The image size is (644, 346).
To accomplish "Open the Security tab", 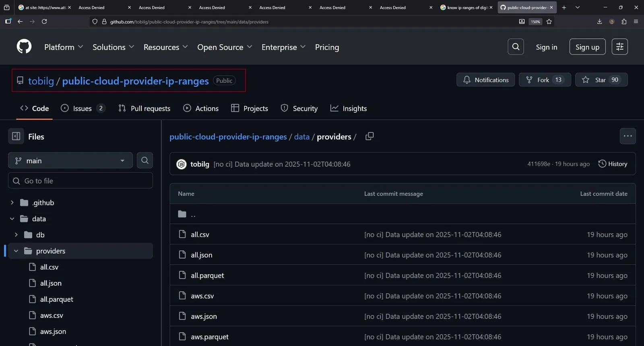I will click(x=299, y=108).
